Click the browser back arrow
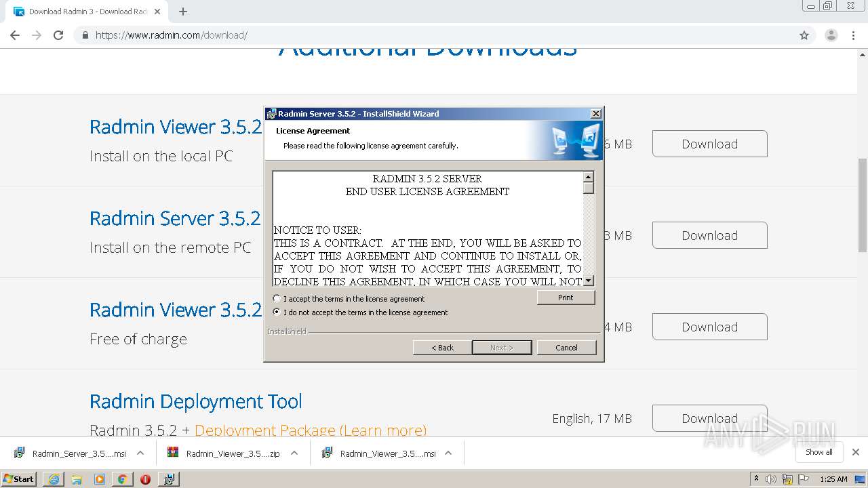Screen dimensions: 868x488 tap(15, 35)
